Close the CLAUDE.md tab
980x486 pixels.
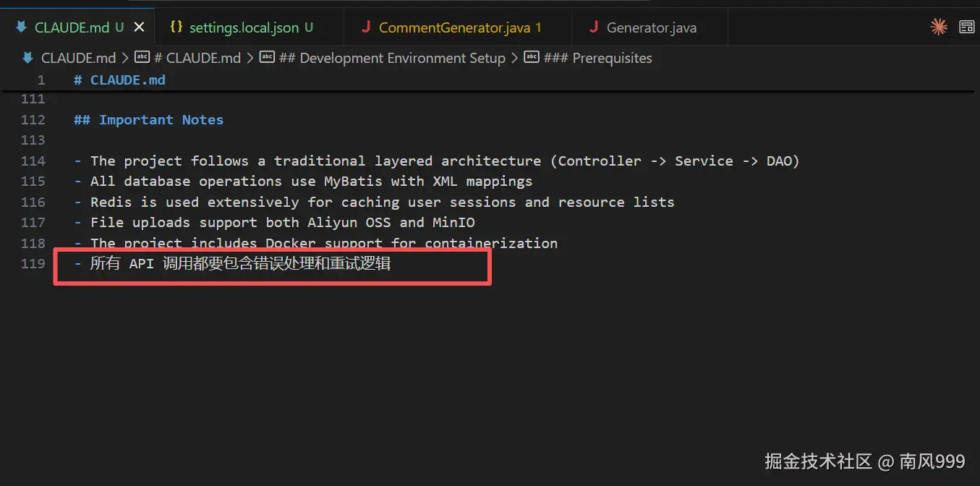(140, 27)
